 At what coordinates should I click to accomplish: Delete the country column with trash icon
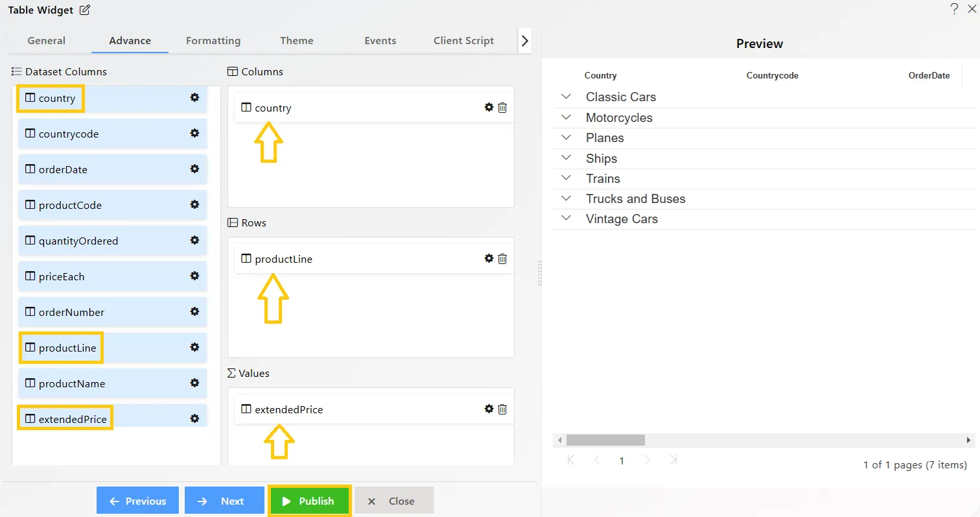tap(502, 108)
